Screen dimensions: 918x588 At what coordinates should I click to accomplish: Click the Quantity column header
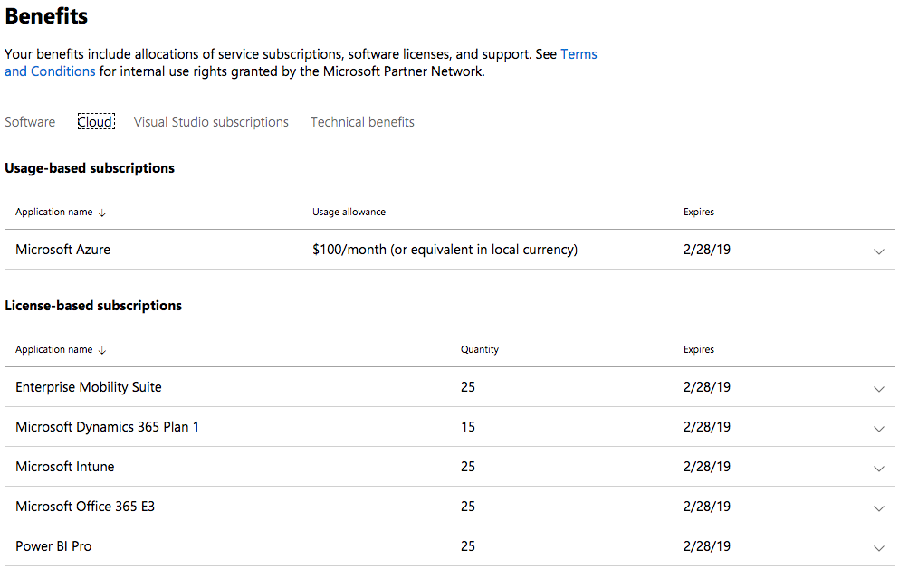pos(480,349)
